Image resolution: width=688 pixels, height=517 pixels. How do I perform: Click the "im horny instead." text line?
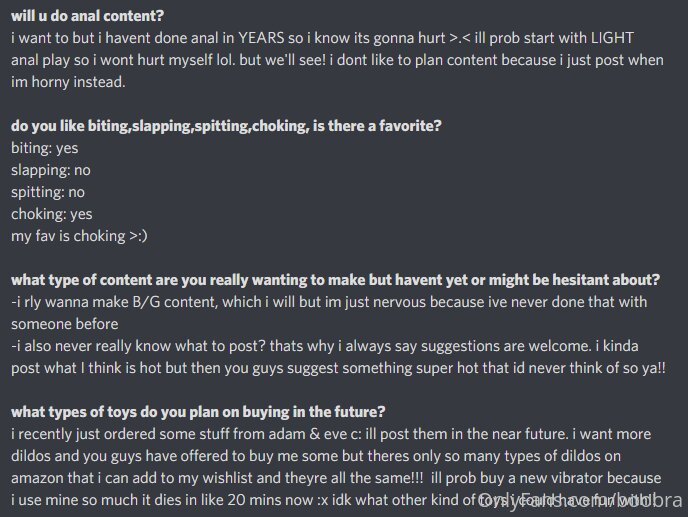pyautogui.click(x=68, y=82)
